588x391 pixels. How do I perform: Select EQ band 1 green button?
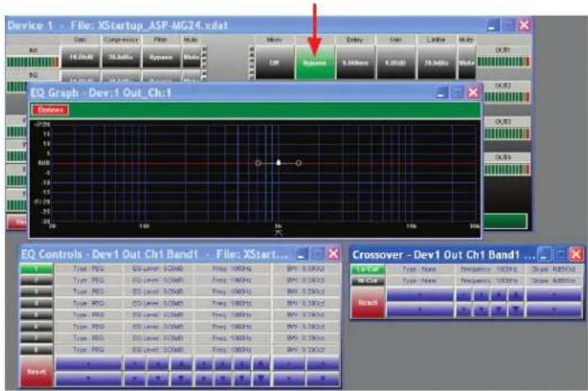(x=36, y=269)
